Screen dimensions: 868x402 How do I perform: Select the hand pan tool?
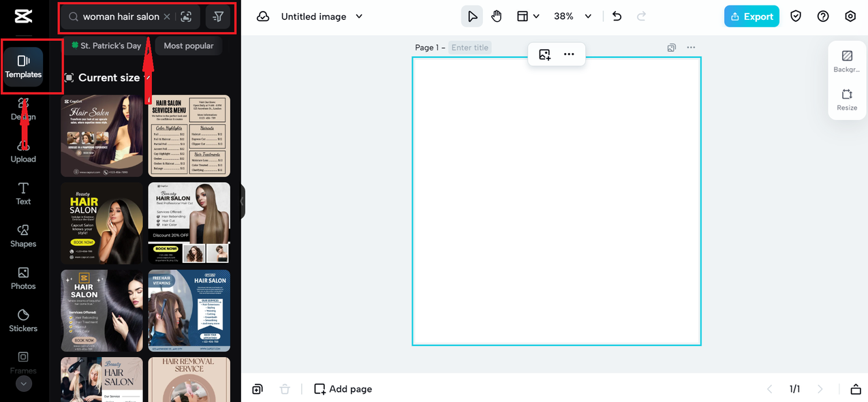(x=497, y=16)
